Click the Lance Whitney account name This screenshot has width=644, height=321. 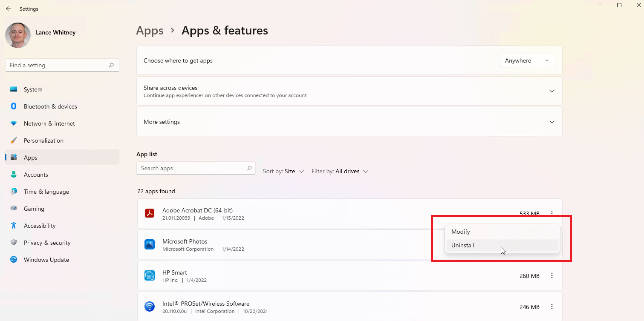(55, 32)
